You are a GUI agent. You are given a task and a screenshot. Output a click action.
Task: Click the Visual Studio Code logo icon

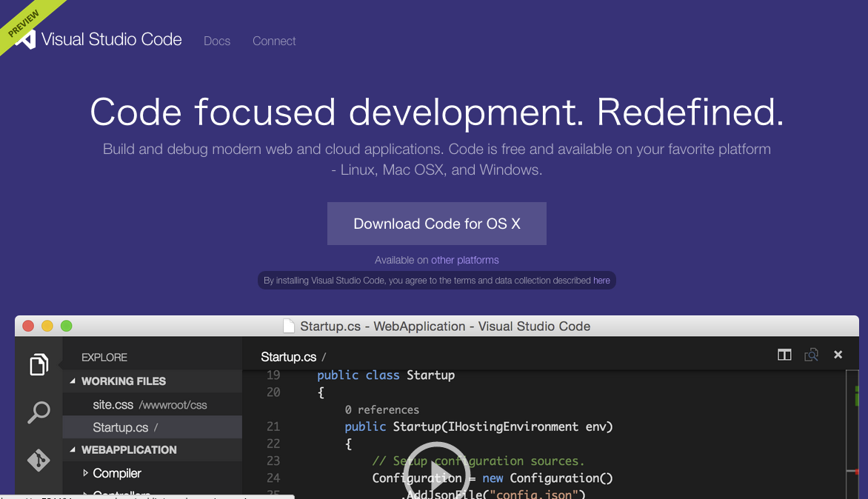coord(25,40)
